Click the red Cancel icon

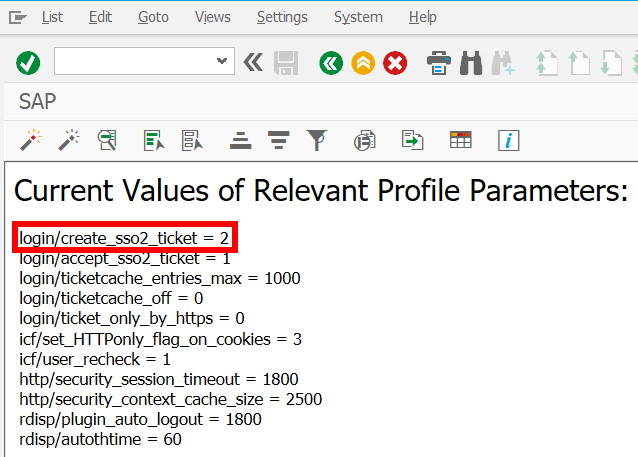coord(395,63)
